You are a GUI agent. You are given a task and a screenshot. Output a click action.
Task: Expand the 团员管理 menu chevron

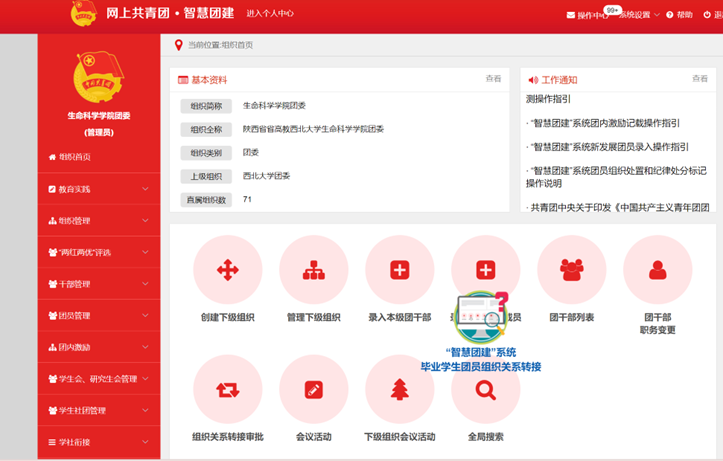coord(145,316)
